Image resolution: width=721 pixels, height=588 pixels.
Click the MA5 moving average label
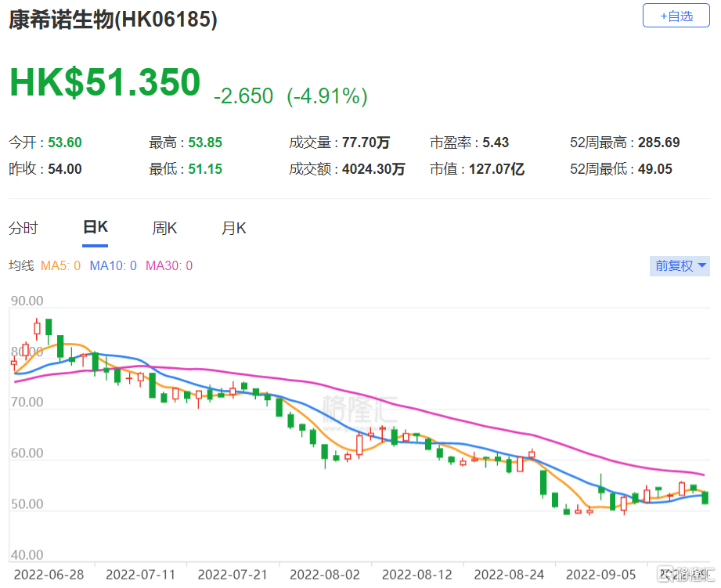pos(60,265)
